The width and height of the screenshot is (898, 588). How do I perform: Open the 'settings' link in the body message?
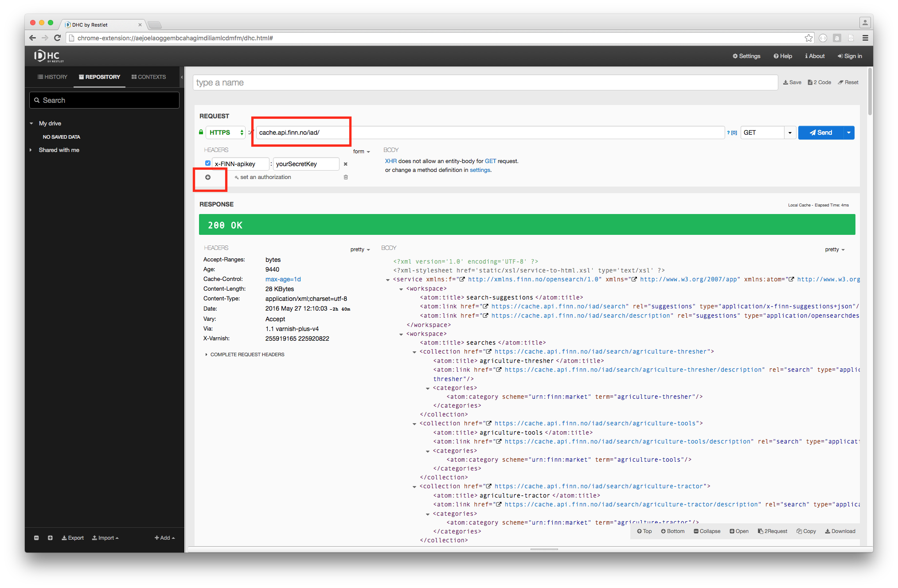tap(480, 170)
